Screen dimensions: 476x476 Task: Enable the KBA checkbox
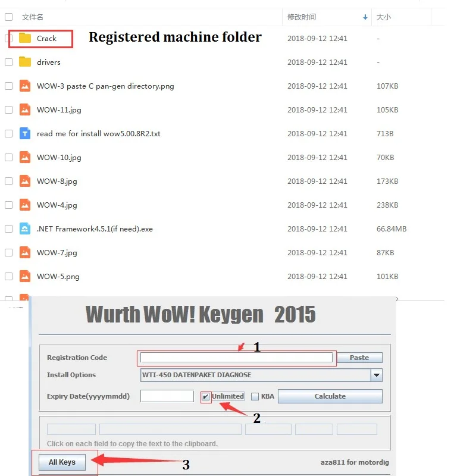255,396
